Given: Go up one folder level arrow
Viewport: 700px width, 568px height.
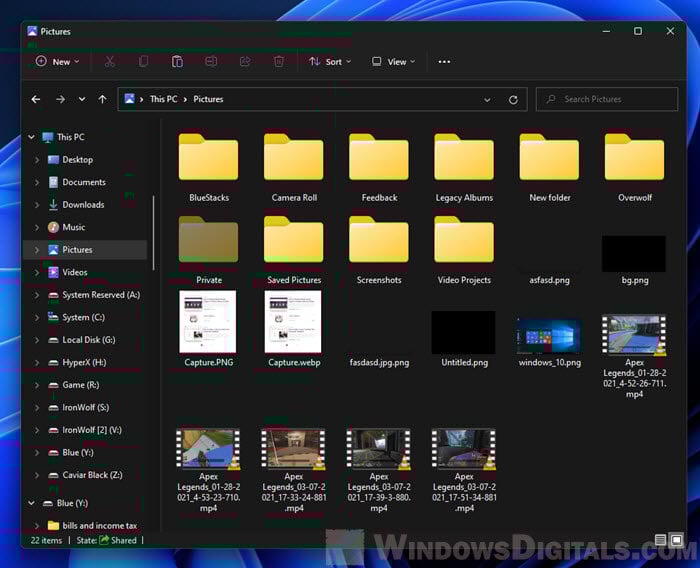Looking at the screenshot, I should tap(102, 99).
